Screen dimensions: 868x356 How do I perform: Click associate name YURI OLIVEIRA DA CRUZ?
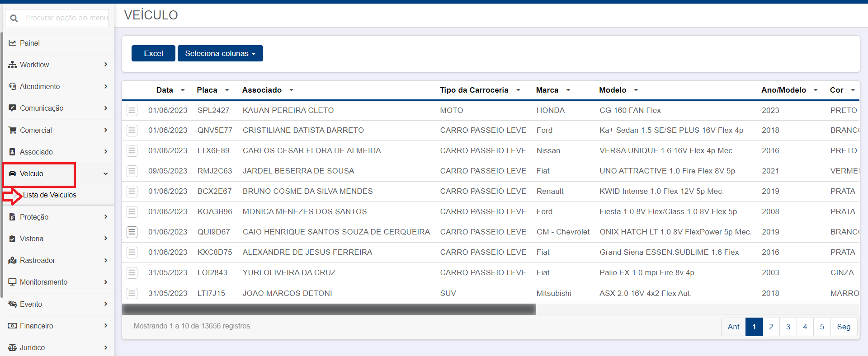click(289, 272)
